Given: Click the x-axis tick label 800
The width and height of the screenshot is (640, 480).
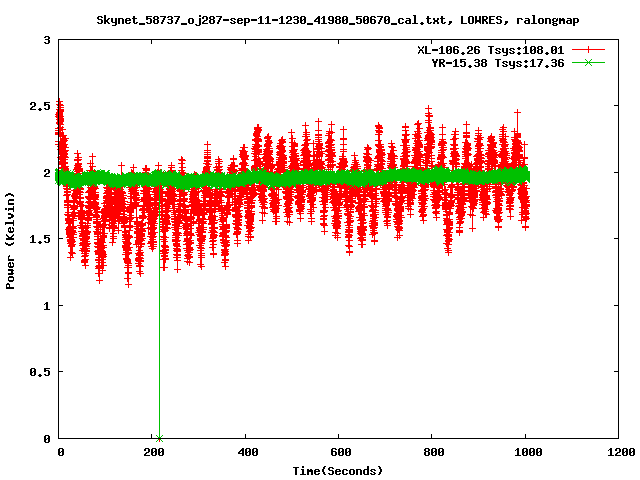Looking at the screenshot, I should click(x=433, y=452).
